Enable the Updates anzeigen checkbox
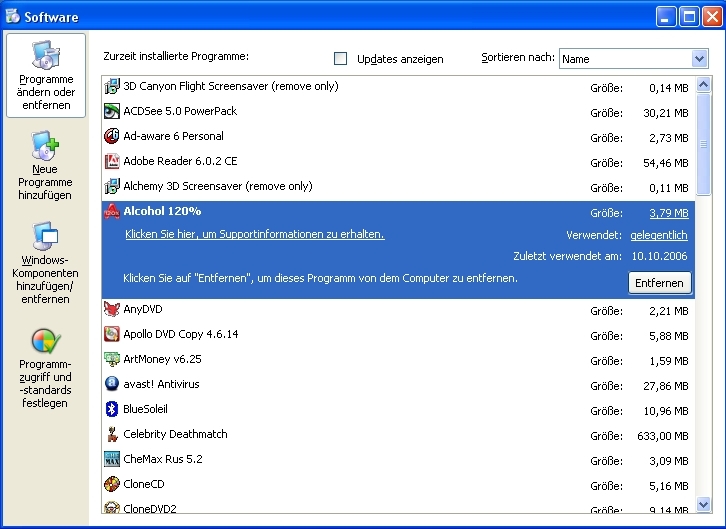Viewport: 726px width, 529px height. click(x=340, y=58)
